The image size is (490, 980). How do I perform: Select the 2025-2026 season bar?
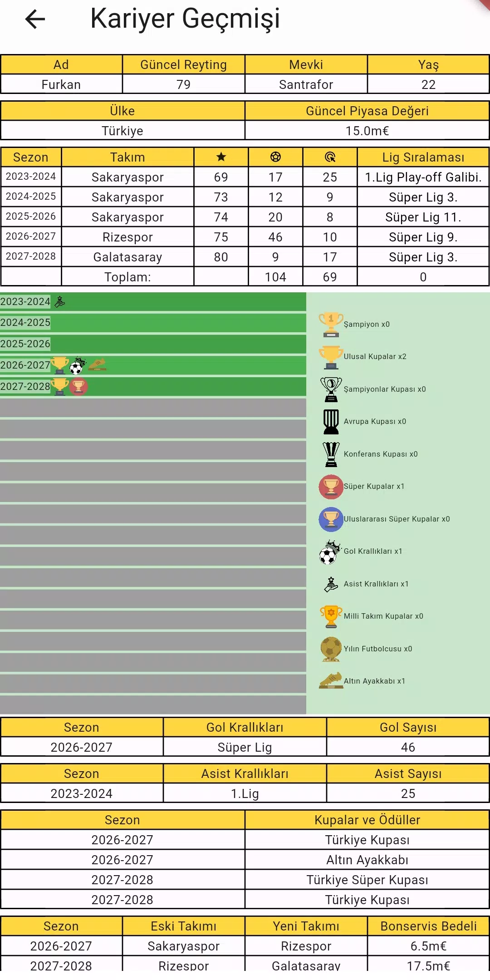click(x=153, y=344)
